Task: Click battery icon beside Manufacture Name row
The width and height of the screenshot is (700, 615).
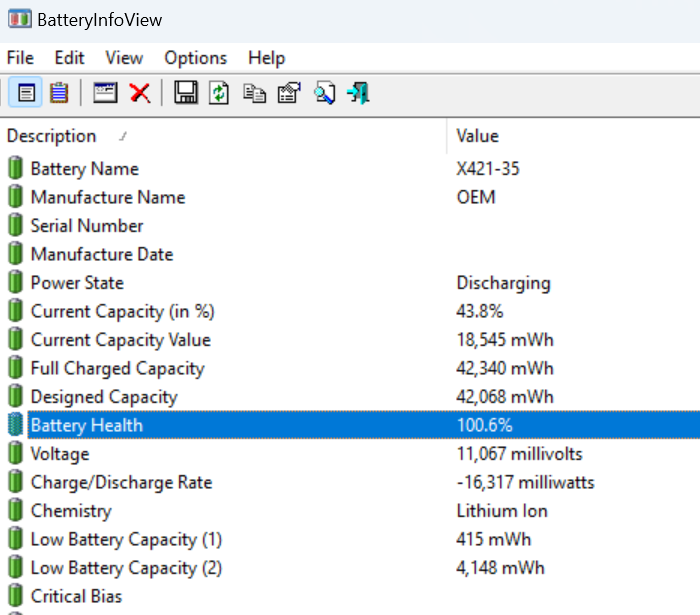Action: (x=16, y=197)
